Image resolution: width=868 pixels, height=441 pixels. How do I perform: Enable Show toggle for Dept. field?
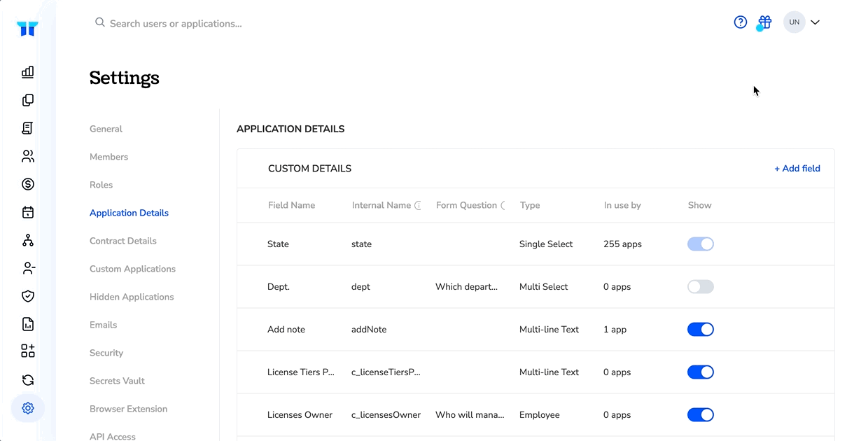pos(701,287)
